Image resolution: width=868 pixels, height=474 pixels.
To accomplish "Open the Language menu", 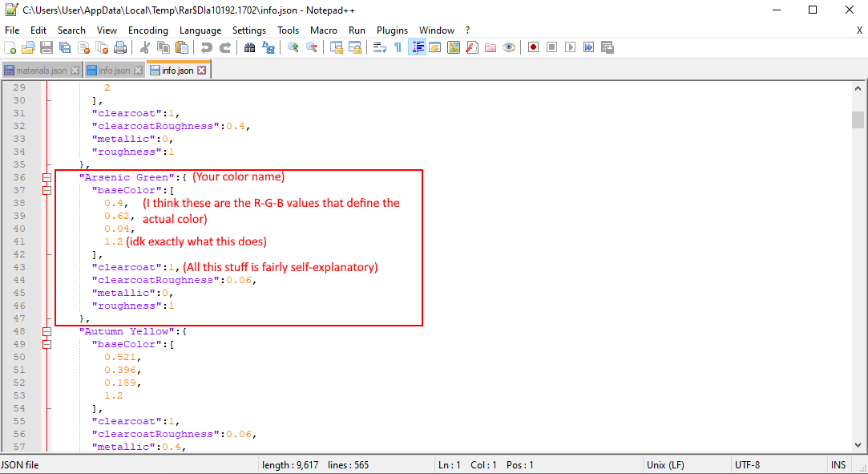I will 200,30.
